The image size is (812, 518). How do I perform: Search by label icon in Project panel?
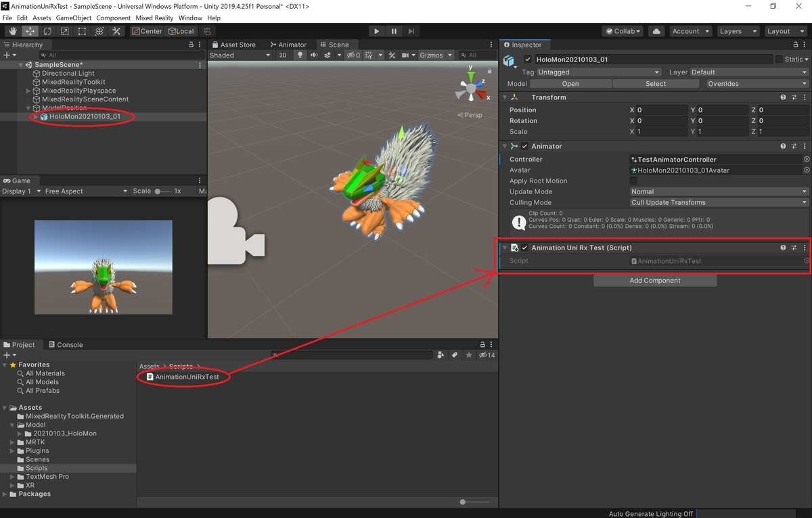pos(455,354)
